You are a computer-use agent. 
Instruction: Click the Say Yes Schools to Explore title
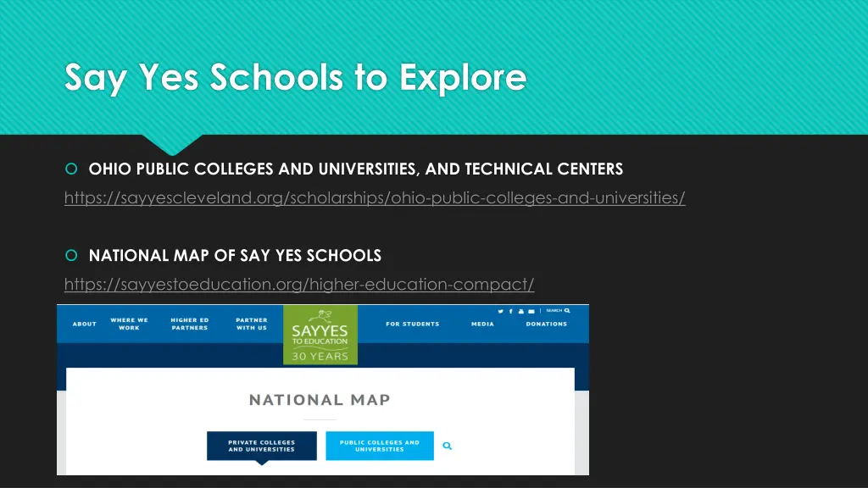point(295,77)
